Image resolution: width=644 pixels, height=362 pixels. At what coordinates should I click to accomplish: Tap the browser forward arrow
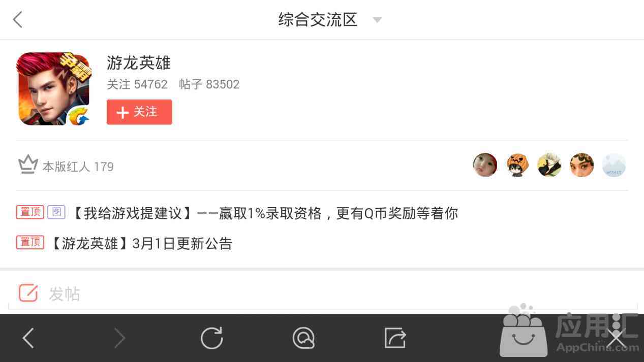coord(119,338)
